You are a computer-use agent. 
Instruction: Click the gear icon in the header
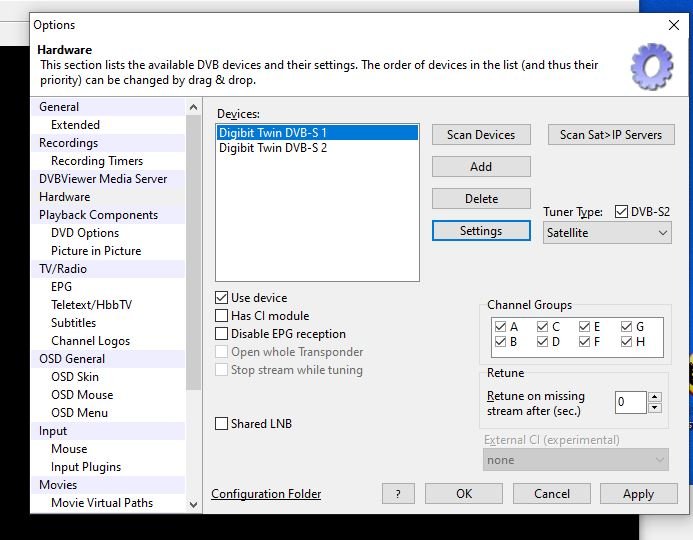pos(651,67)
